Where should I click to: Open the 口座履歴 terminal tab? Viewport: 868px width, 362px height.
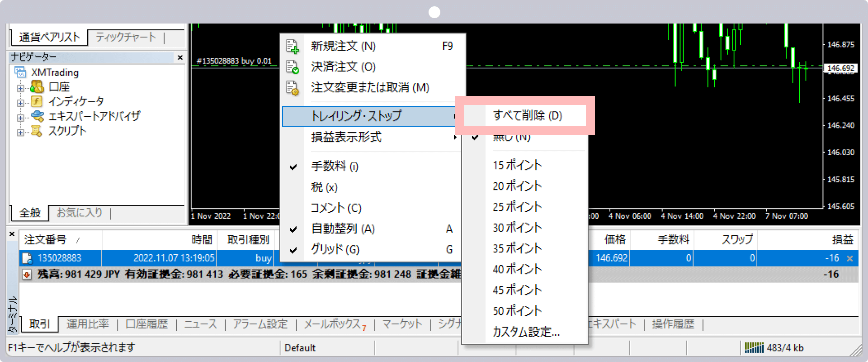click(x=146, y=324)
